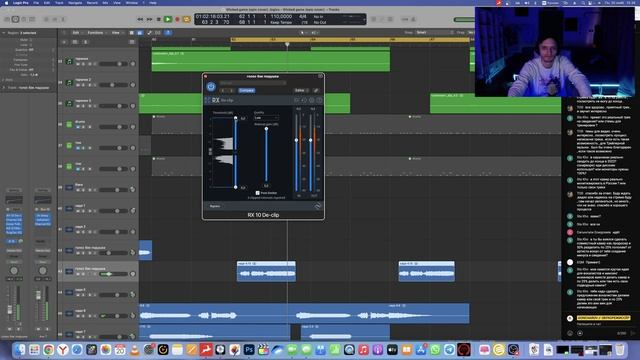Screen dimensions: 640x360
Task: Open the Record menu
Action: pos(92,2)
